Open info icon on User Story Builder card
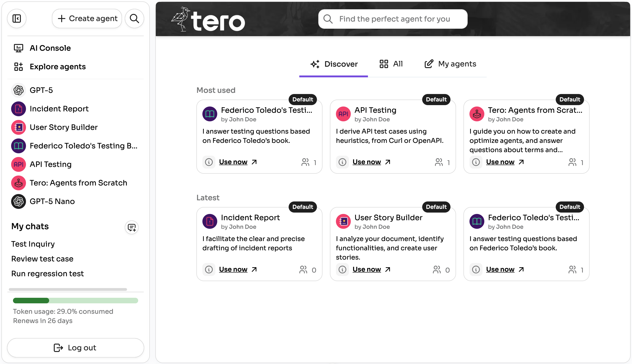Viewport: 632px width, 364px height. 342,270
